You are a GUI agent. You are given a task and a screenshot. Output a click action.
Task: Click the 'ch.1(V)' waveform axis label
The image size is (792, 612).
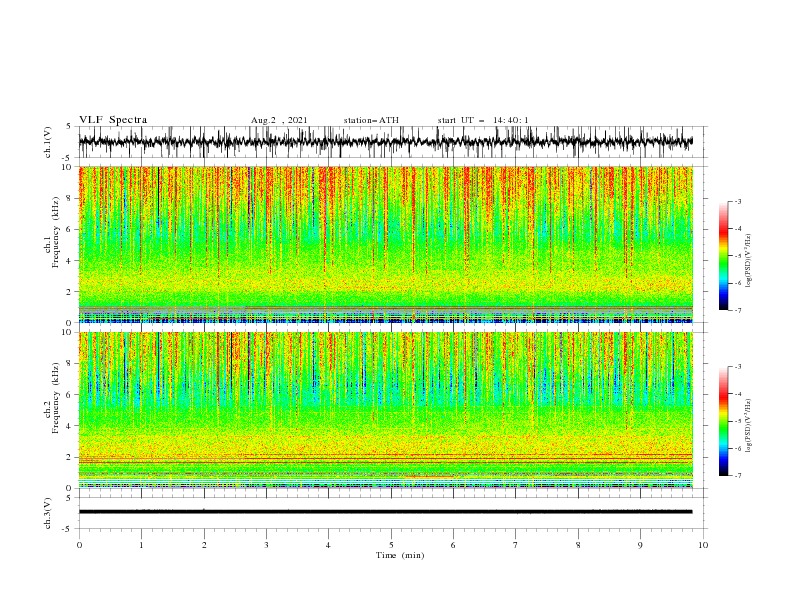[48, 142]
